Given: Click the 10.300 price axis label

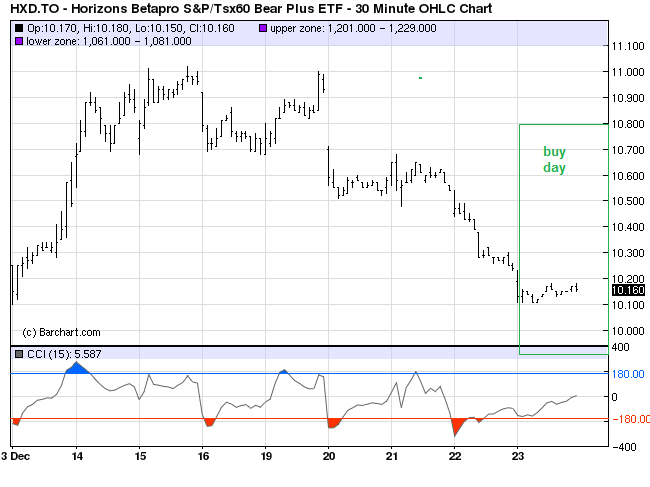Looking at the screenshot, I should (x=628, y=253).
